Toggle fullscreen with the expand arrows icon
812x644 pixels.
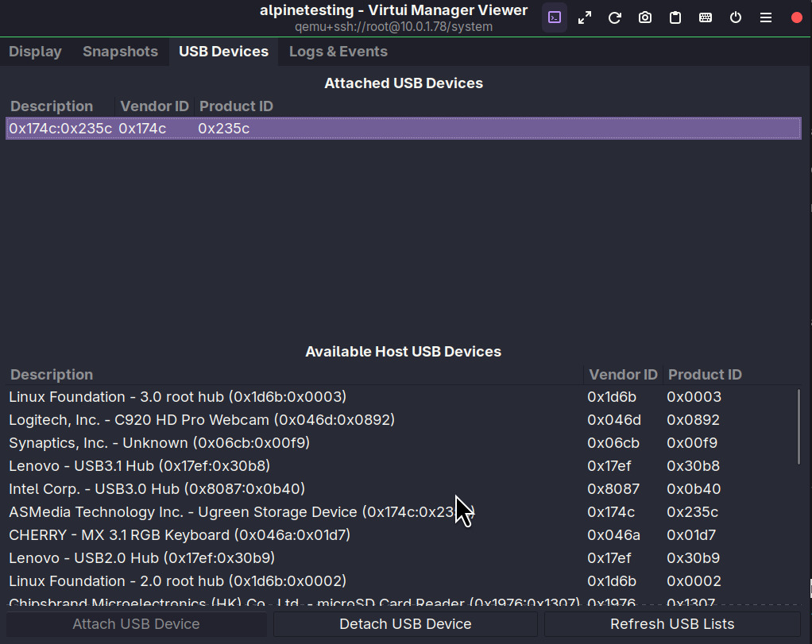pos(585,17)
